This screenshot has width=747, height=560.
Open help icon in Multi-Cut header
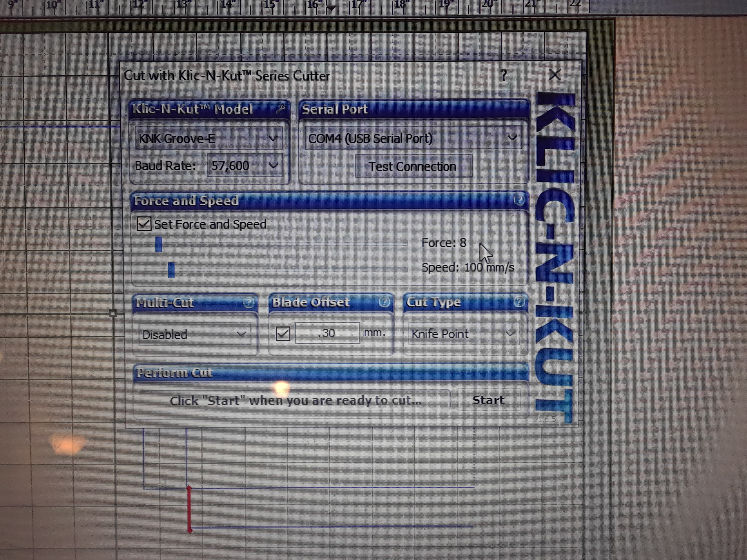pos(249,302)
